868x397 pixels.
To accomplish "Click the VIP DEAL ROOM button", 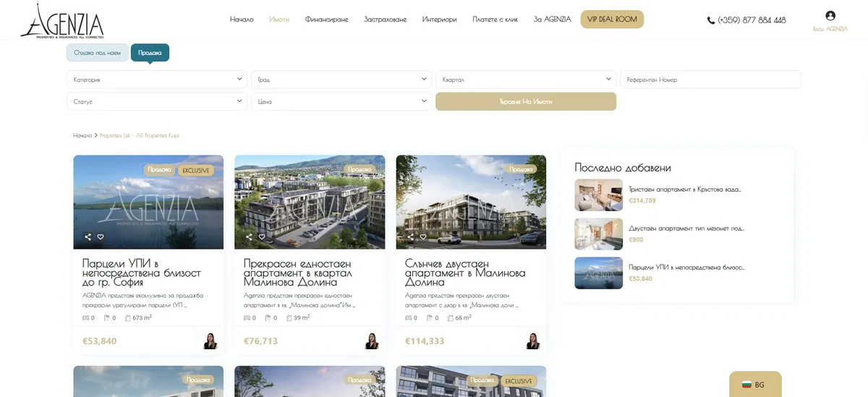I will click(x=612, y=20).
